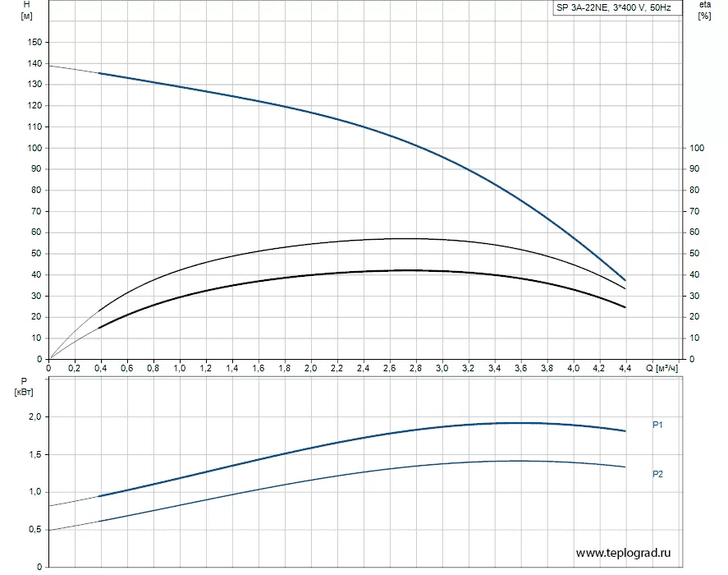728x575 pixels.
Task: Click the 1,5 tick on P axis
Action: point(34,454)
